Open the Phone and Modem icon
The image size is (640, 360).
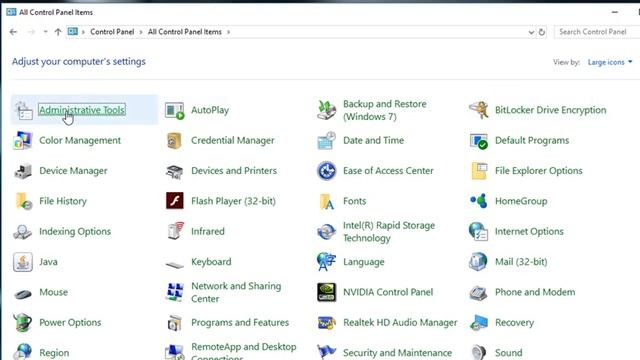[478, 292]
